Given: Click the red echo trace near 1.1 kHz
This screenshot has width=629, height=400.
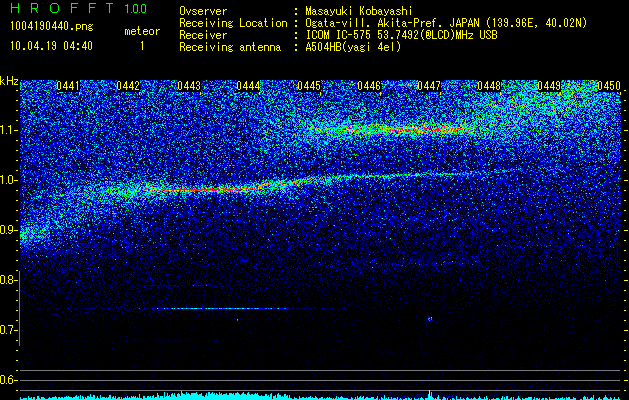Looking at the screenshot, I should click(409, 130).
